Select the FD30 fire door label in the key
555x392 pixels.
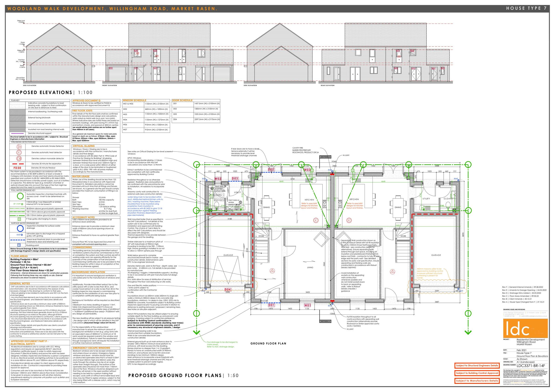[x=17, y=168]
